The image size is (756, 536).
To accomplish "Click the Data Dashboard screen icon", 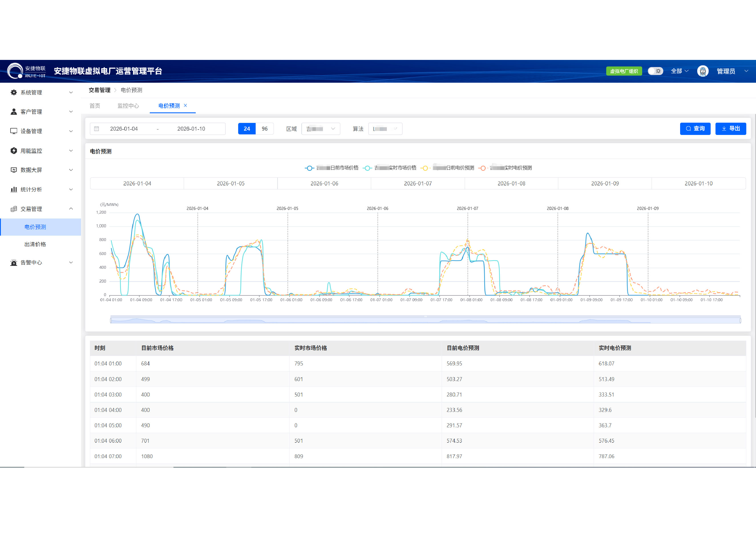I will coord(13,170).
